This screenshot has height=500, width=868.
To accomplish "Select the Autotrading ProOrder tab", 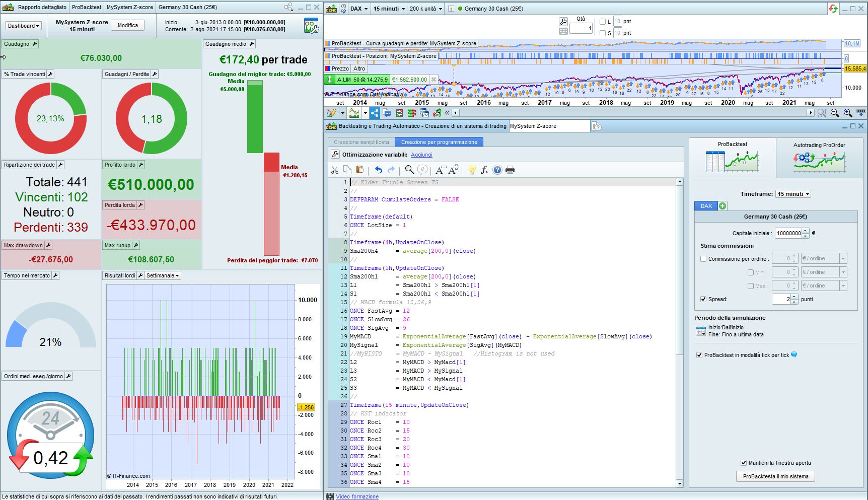I will [819, 157].
